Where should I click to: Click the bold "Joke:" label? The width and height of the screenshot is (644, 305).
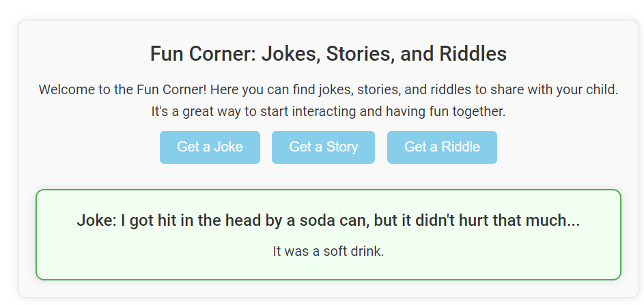tap(96, 221)
